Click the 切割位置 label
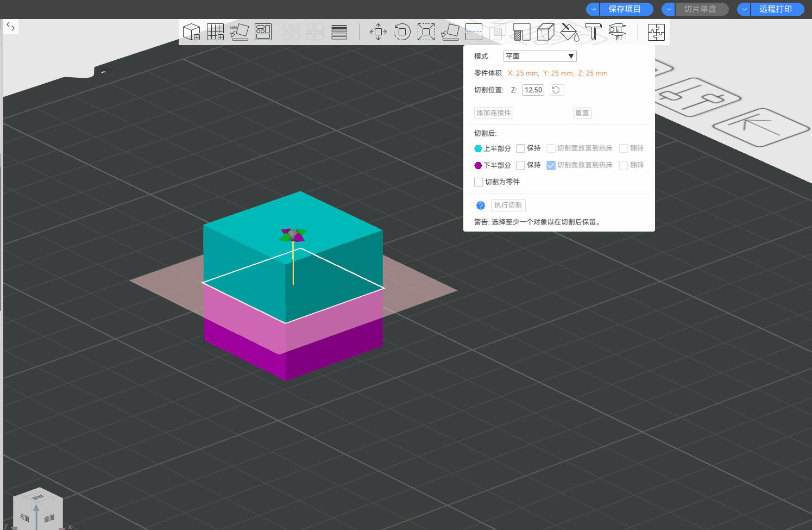The height and width of the screenshot is (530, 812). coord(489,90)
